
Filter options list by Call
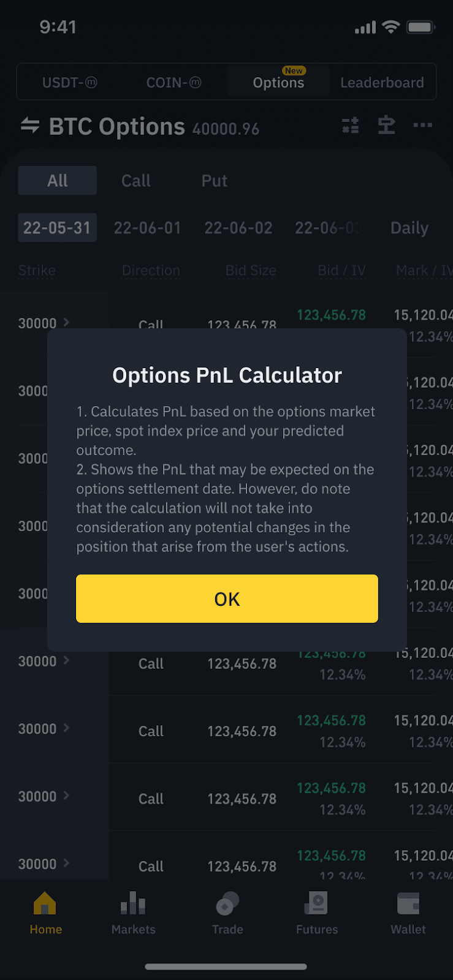(136, 181)
